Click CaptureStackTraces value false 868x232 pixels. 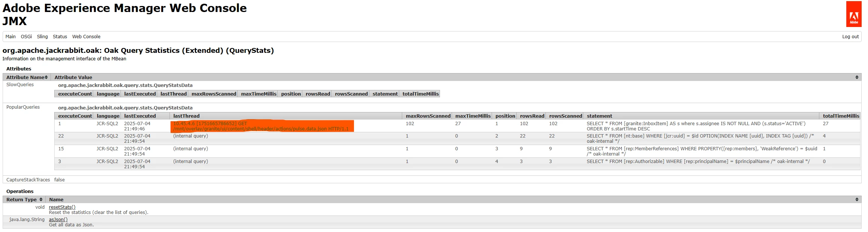[x=59, y=180]
